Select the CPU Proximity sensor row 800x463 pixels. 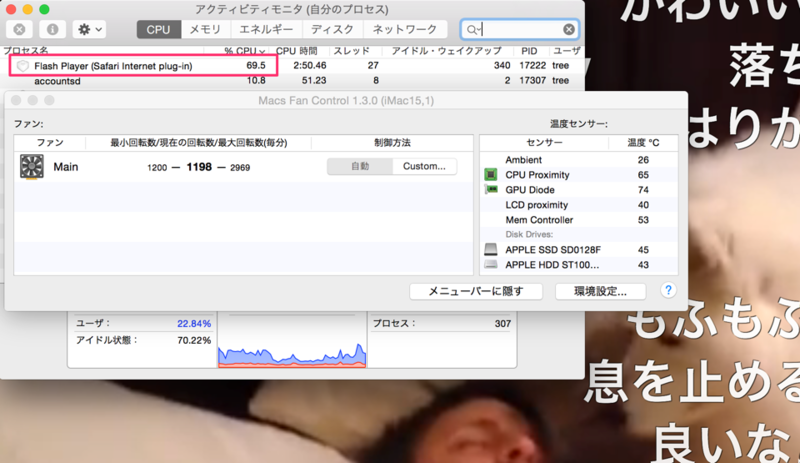(579, 175)
